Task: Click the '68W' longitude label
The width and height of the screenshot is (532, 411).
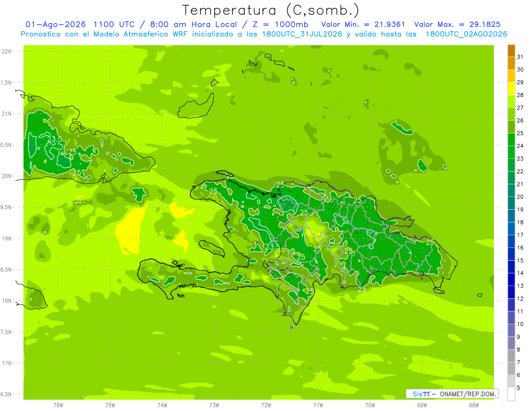Action: coord(474,405)
